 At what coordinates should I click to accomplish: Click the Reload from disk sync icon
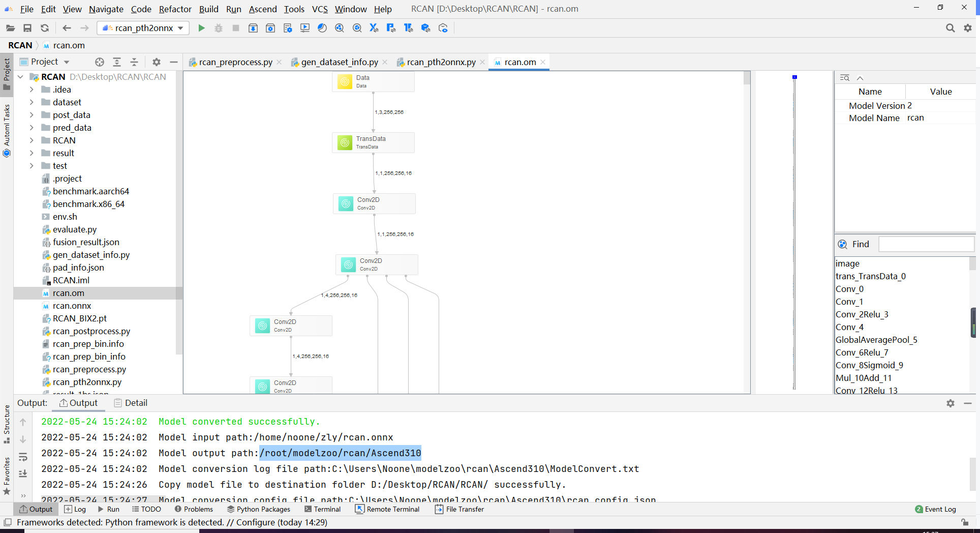tap(45, 28)
